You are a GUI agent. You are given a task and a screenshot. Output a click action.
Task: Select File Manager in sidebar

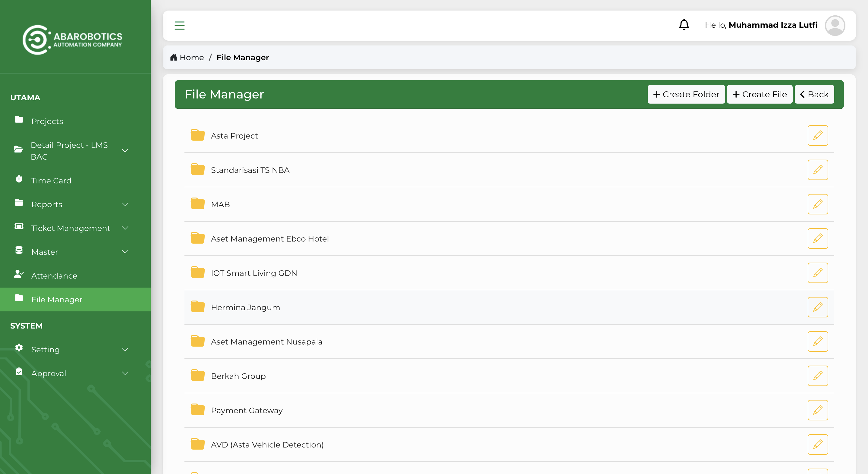click(75, 300)
